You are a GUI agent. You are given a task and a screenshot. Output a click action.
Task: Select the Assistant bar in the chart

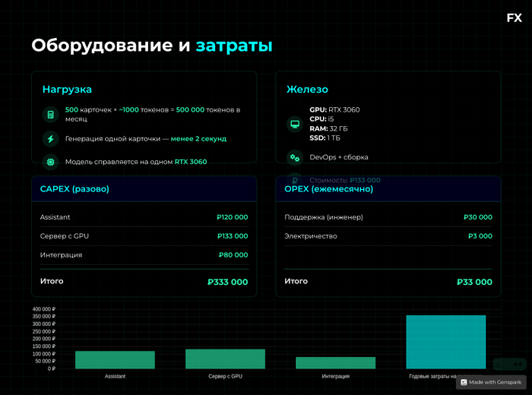115,359
